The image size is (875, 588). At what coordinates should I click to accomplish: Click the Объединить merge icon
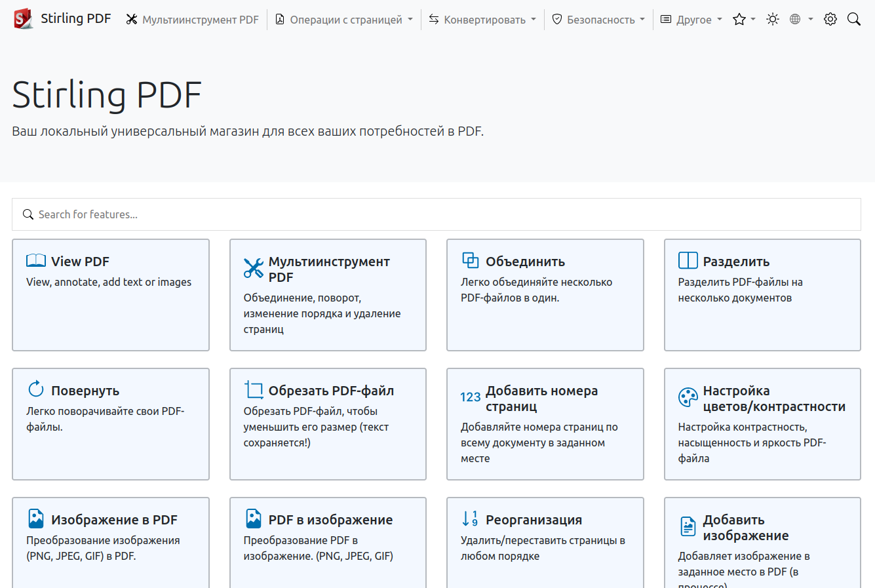471,260
